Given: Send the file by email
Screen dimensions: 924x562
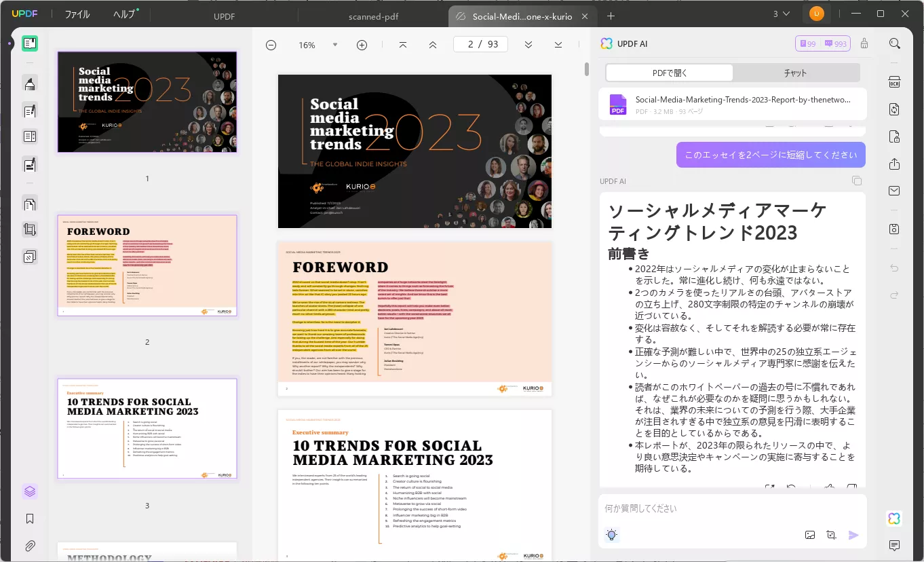Looking at the screenshot, I should [894, 191].
